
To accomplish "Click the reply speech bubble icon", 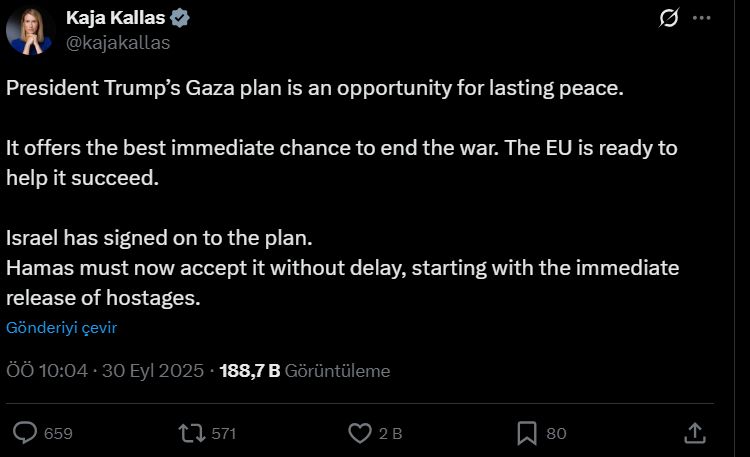I will (x=26, y=432).
